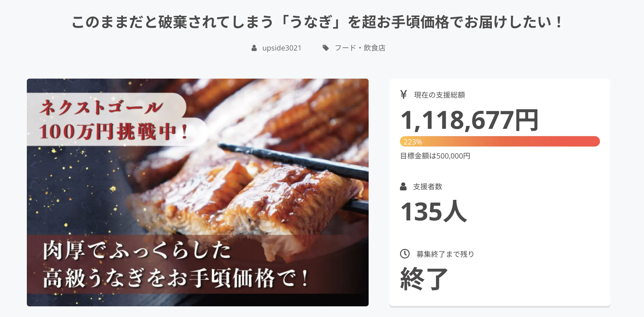Click the 223% funding progress bar

click(x=500, y=141)
